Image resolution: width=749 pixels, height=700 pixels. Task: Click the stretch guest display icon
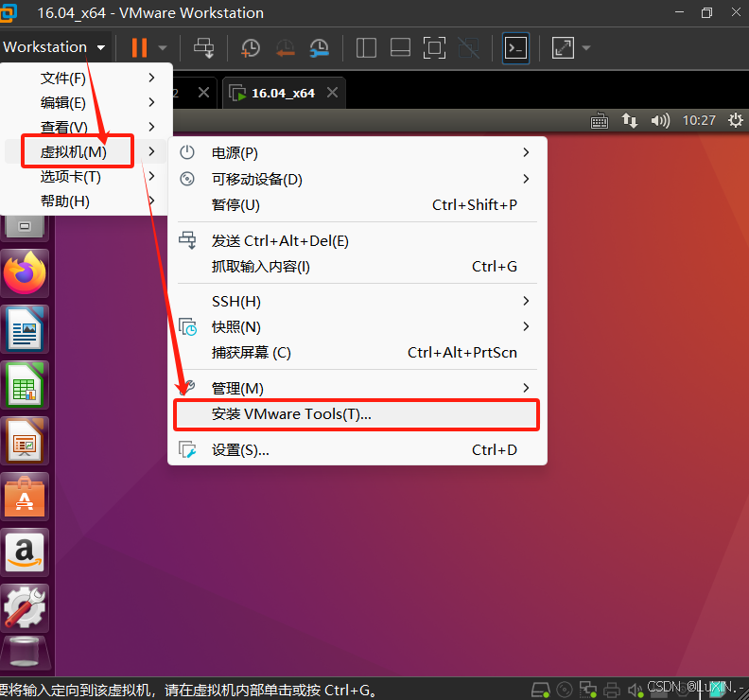point(563,48)
